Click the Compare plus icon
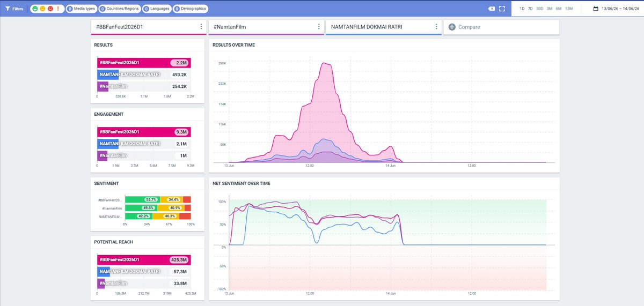Screen dimensions: 644x306 452,27
